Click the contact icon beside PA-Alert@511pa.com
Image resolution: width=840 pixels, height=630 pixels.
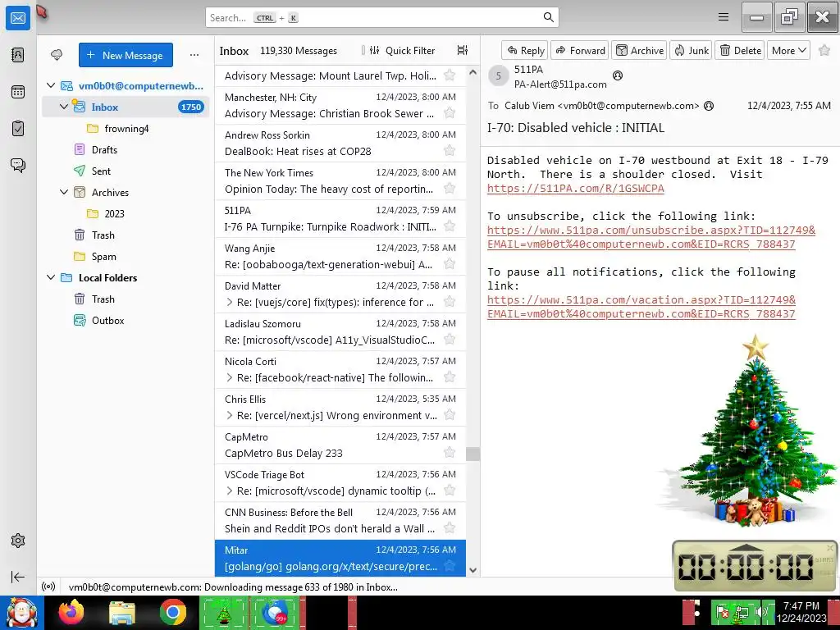618,75
